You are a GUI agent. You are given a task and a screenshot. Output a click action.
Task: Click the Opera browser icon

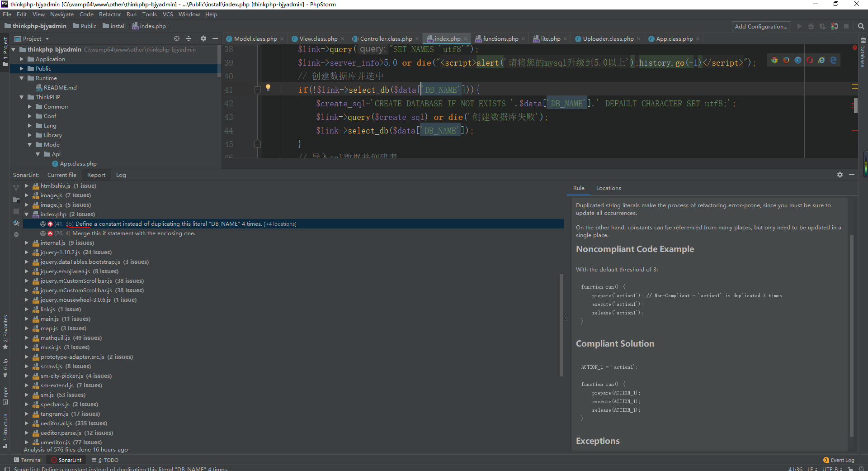coord(810,60)
